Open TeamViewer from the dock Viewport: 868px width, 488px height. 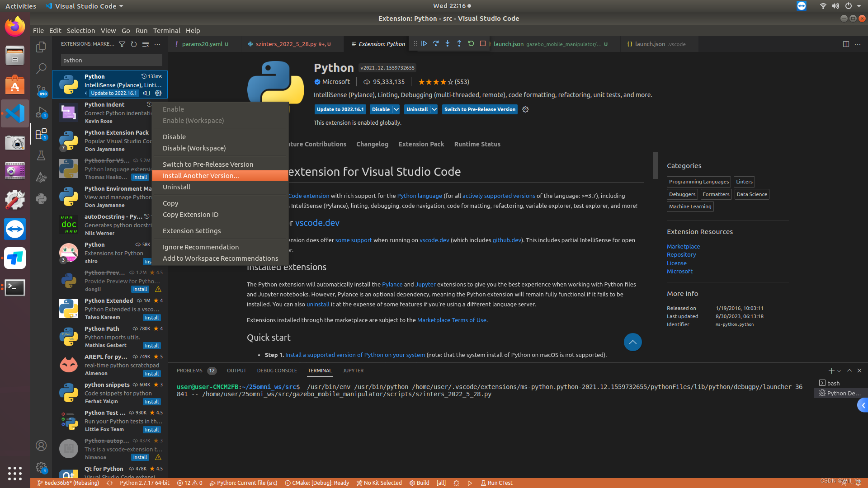click(15, 229)
